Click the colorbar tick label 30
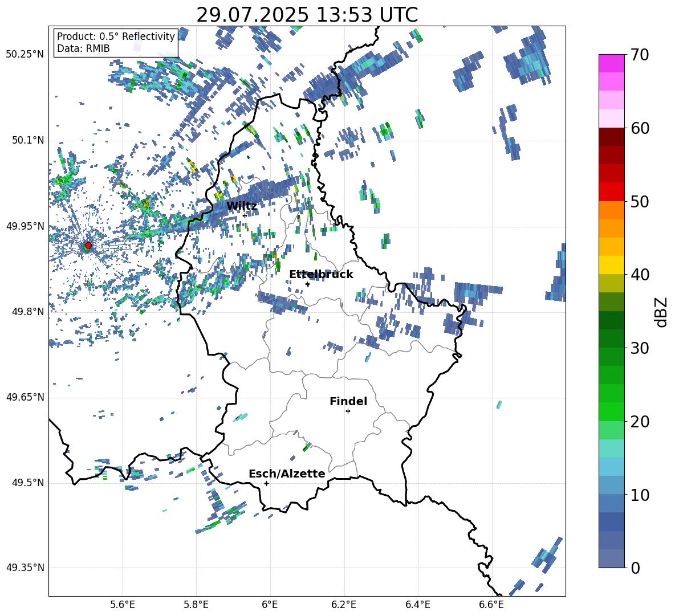 point(640,348)
